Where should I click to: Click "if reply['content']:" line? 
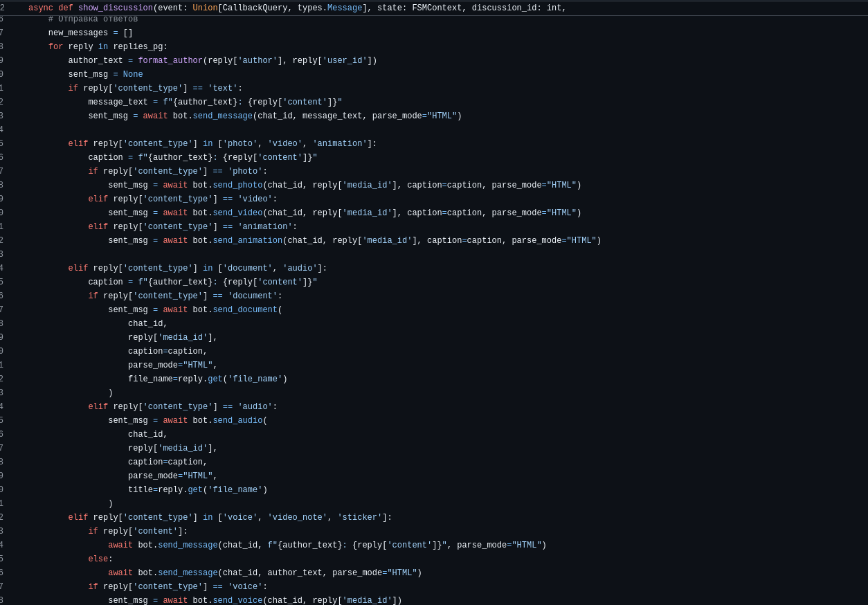pyautogui.click(x=138, y=532)
